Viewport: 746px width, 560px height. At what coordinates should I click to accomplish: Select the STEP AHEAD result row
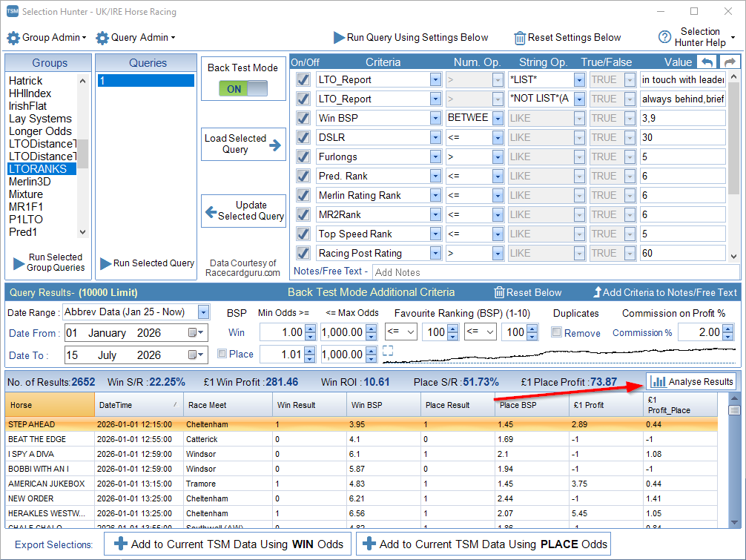(362, 424)
